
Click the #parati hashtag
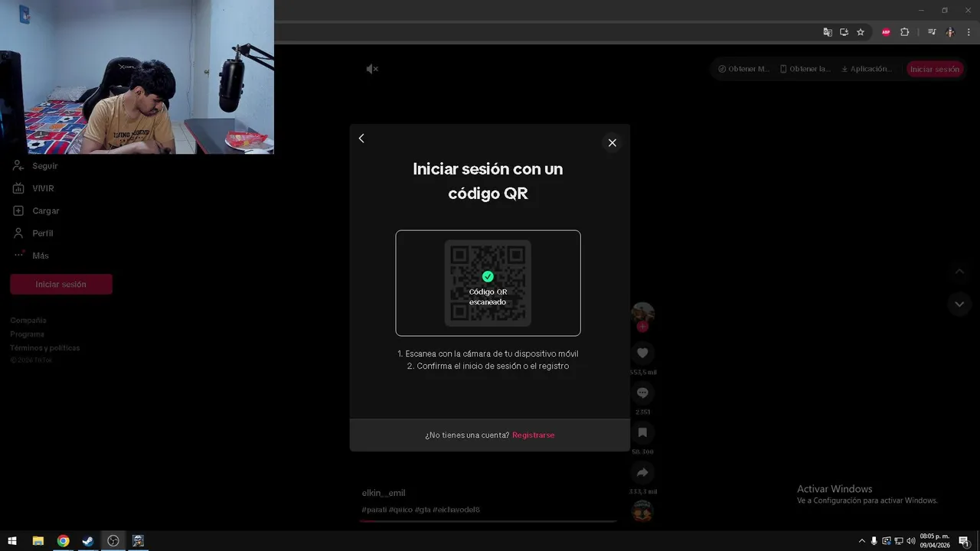pos(374,510)
